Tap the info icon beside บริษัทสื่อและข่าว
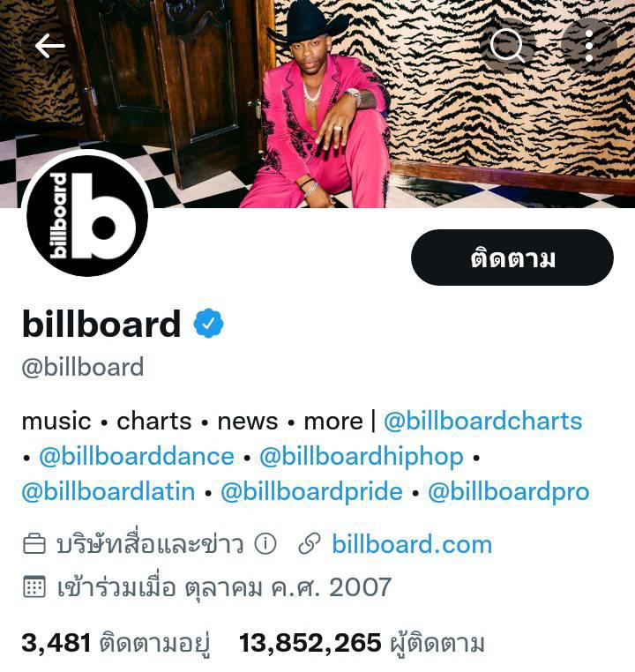 (265, 544)
